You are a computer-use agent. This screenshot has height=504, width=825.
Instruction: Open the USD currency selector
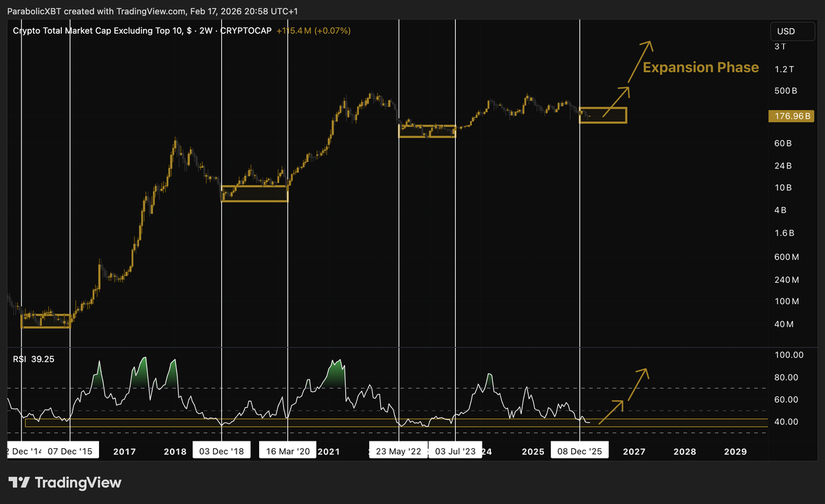click(791, 31)
